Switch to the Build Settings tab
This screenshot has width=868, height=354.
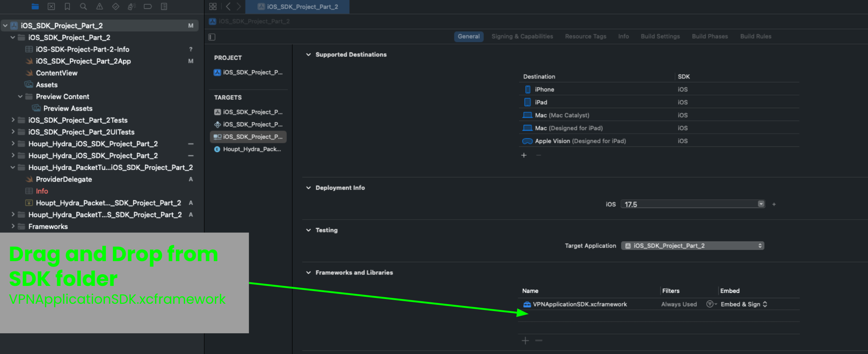point(660,36)
